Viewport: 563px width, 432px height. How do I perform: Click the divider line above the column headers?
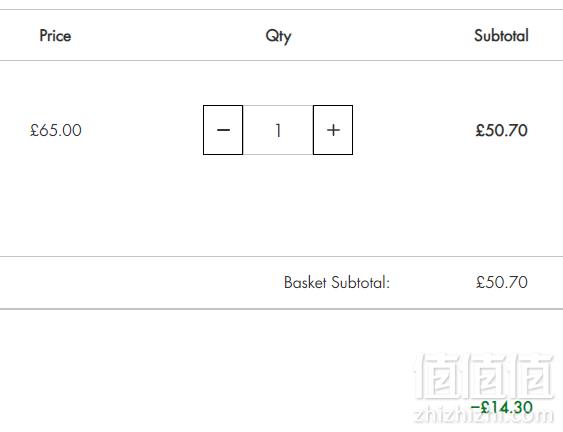tap(282, 10)
